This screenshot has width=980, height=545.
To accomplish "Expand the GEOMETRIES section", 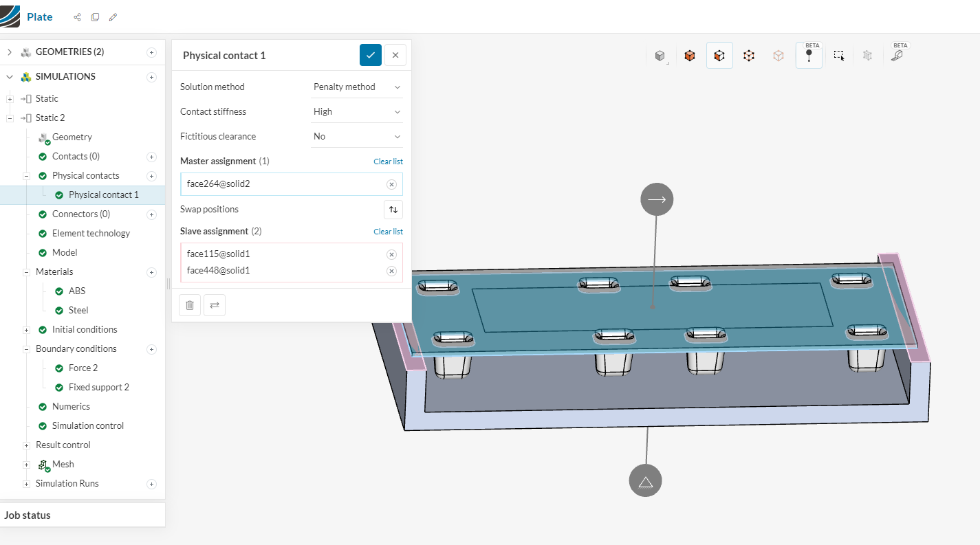I will click(x=10, y=52).
